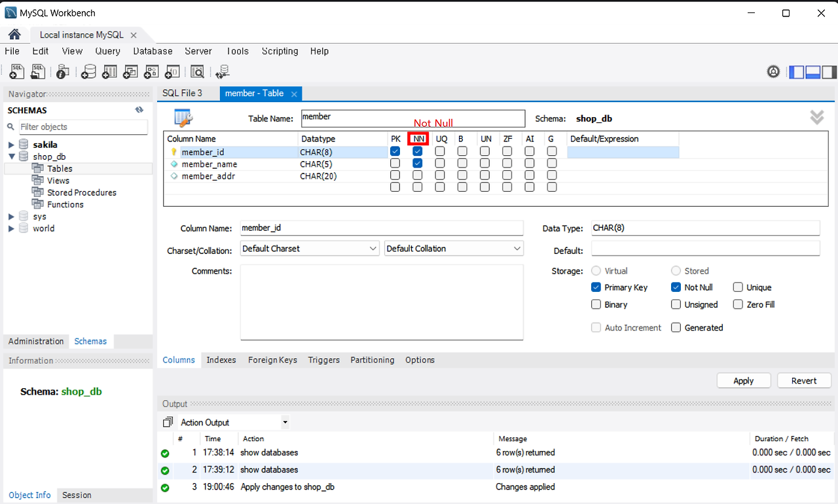Uncheck the Not Null storage checkbox
This screenshot has width=838, height=504.
tap(676, 287)
